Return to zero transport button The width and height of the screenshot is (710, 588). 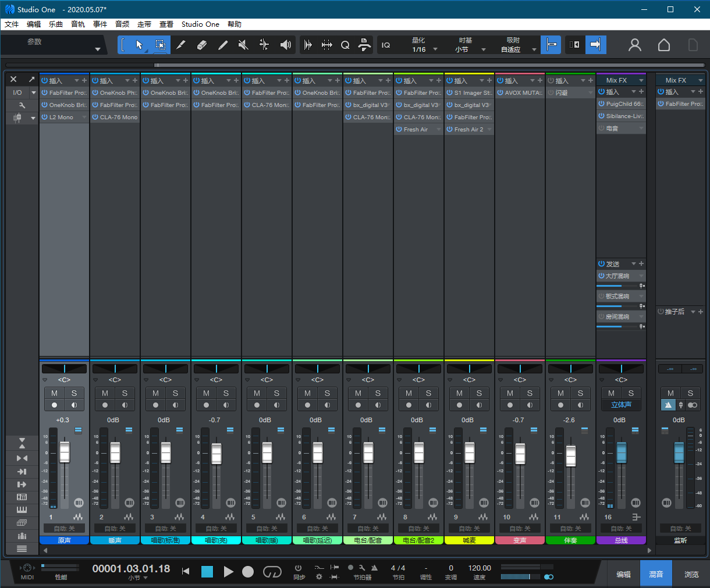(x=186, y=572)
